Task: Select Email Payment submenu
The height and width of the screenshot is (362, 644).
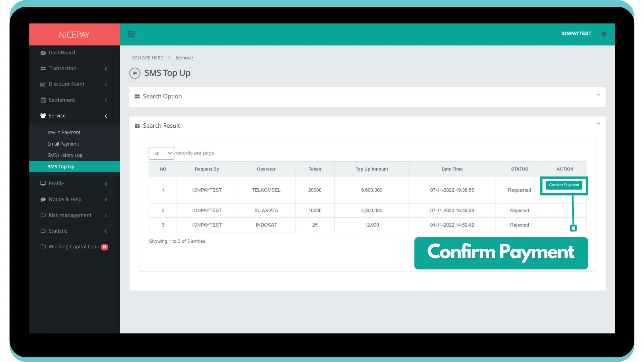Action: [63, 144]
